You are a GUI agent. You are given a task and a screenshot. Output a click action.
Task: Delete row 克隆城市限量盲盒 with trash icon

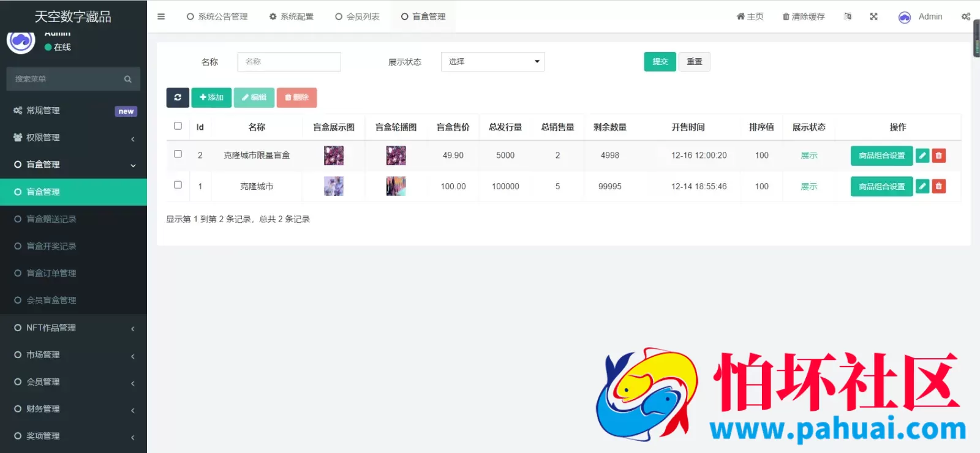(939, 155)
